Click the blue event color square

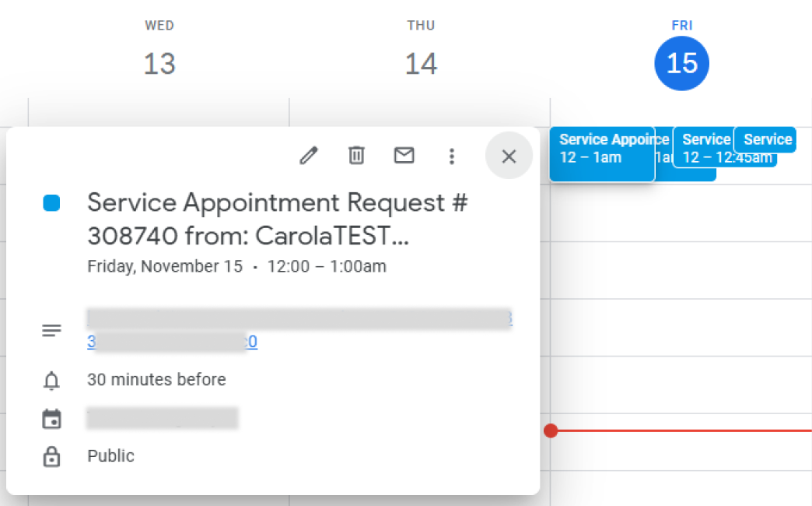(51, 202)
